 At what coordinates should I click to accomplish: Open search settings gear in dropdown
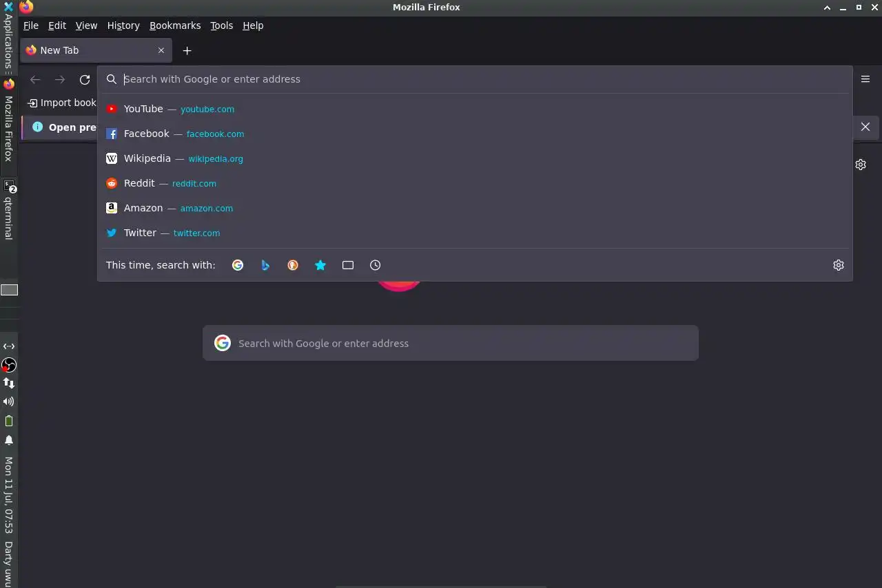pos(839,265)
